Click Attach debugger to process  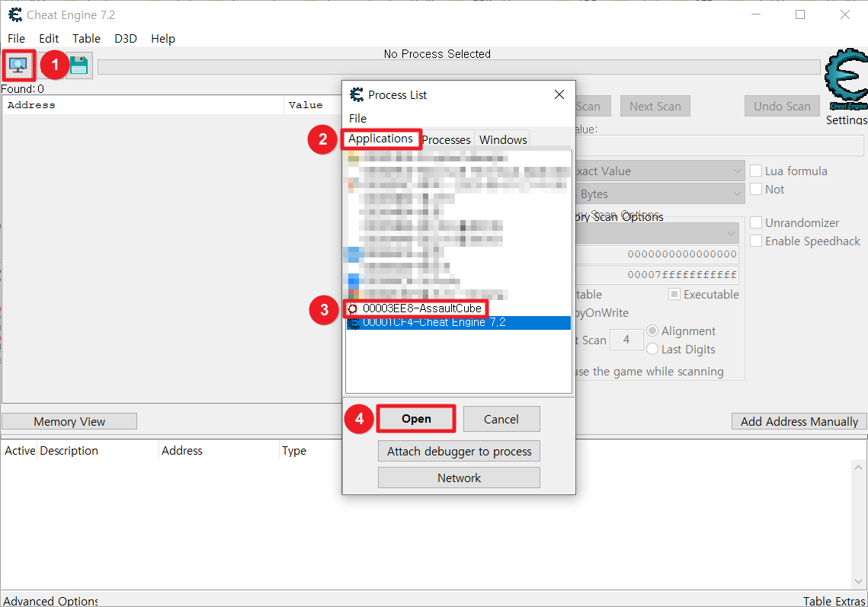[459, 452]
